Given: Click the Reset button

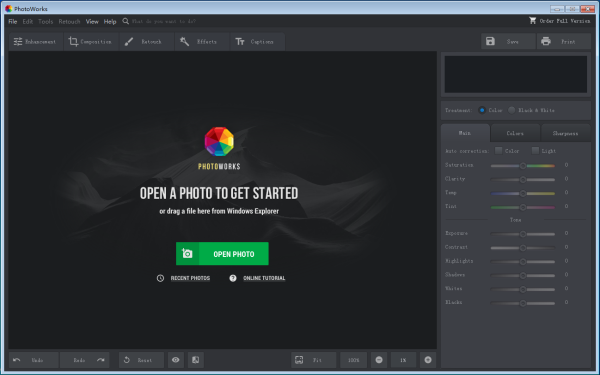Looking at the screenshot, I should (142, 360).
